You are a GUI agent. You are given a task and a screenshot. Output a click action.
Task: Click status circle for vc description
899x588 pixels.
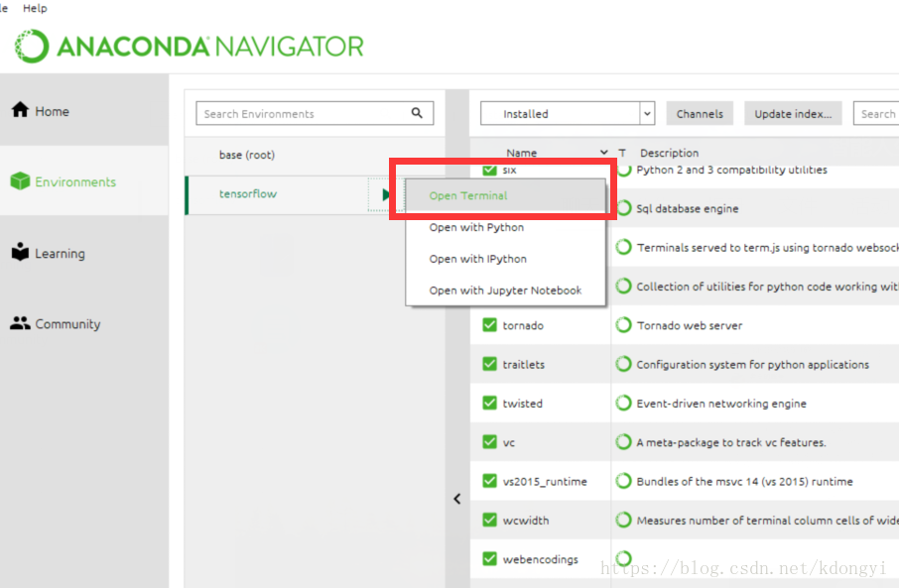tap(624, 442)
